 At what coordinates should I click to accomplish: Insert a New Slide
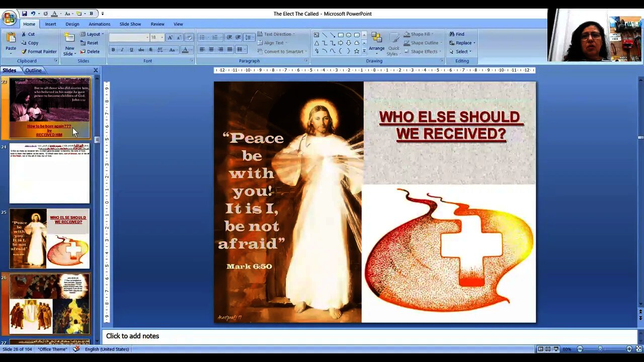click(69, 43)
